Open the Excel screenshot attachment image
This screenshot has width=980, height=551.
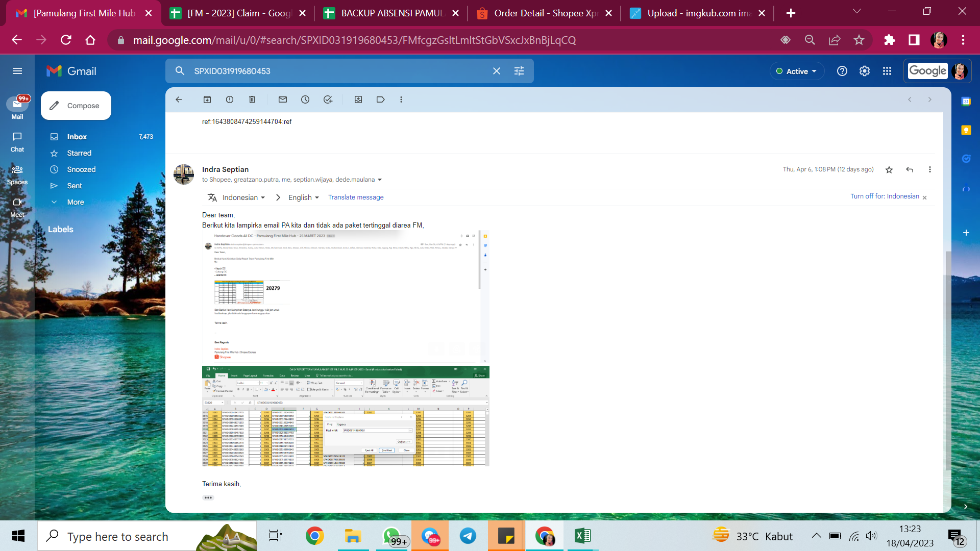pos(346,416)
